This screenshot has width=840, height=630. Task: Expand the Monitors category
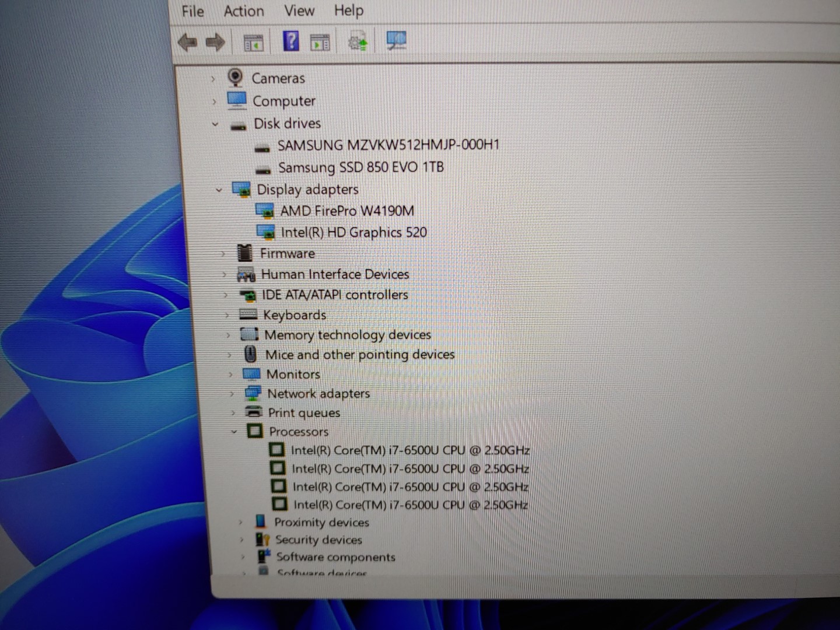tap(230, 374)
